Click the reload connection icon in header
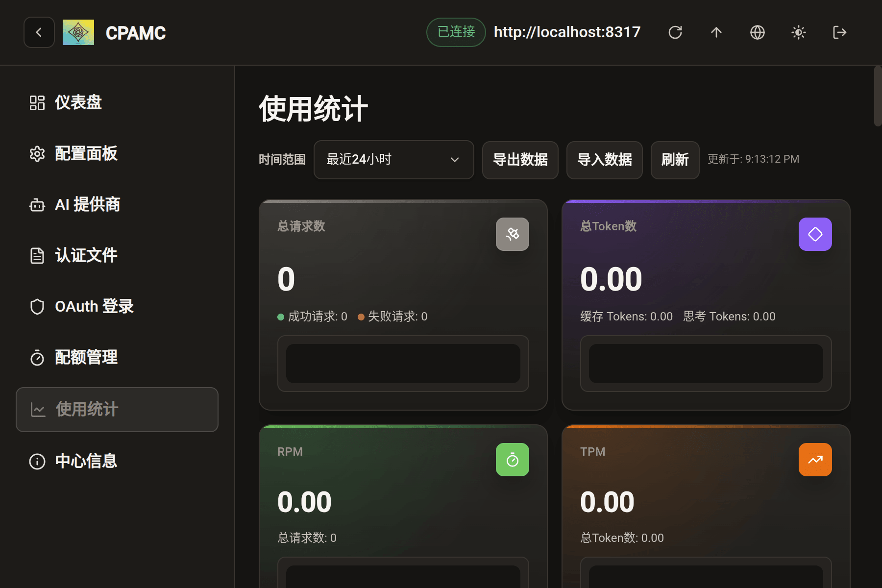The image size is (882, 588). tap(675, 32)
